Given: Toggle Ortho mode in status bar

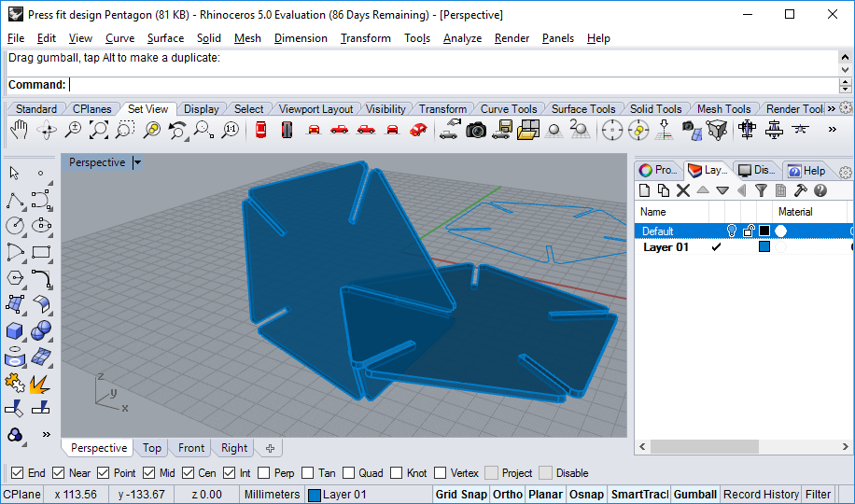Looking at the screenshot, I should coord(507,495).
